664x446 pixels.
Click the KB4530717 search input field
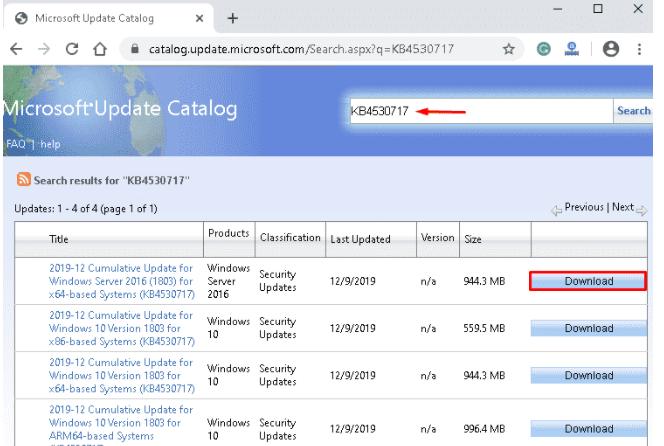click(481, 111)
